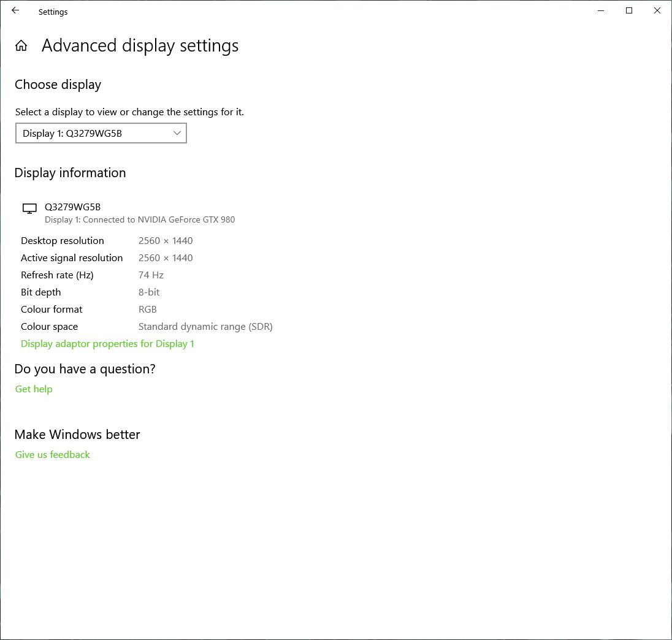The image size is (672, 640).
Task: Click the Q3279WG5B monitor name under Display information
Action: (73, 207)
